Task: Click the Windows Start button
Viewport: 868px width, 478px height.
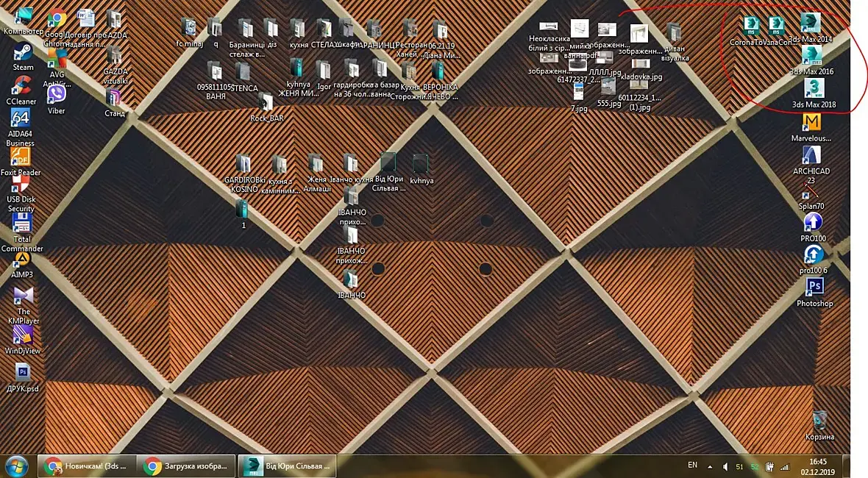Action: [x=17, y=466]
